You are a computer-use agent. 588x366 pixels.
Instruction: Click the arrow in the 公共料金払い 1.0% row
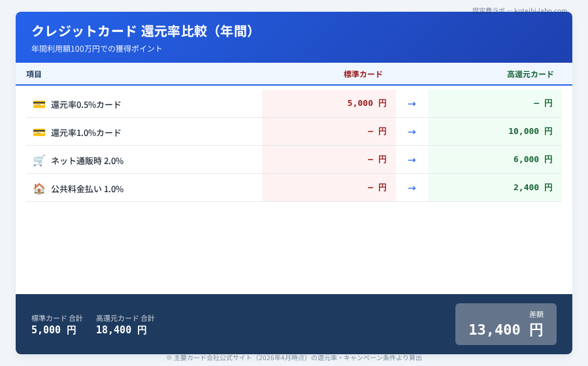pos(412,188)
